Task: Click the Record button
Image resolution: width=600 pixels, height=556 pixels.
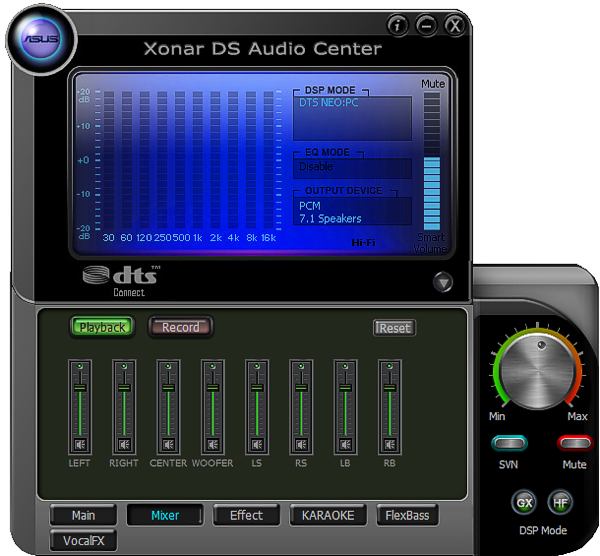Action: tap(180, 327)
